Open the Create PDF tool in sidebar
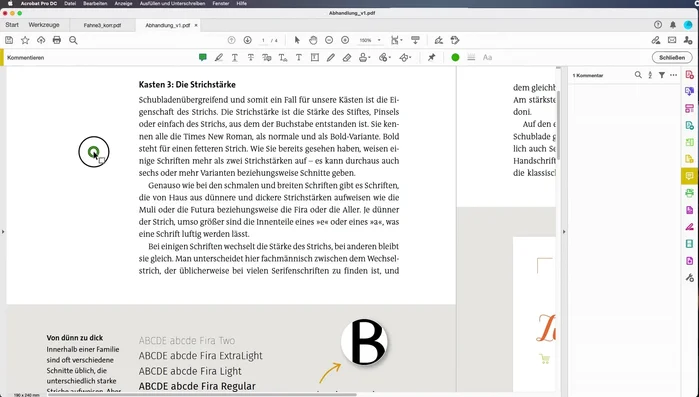The width and height of the screenshot is (699, 397). 689,75
